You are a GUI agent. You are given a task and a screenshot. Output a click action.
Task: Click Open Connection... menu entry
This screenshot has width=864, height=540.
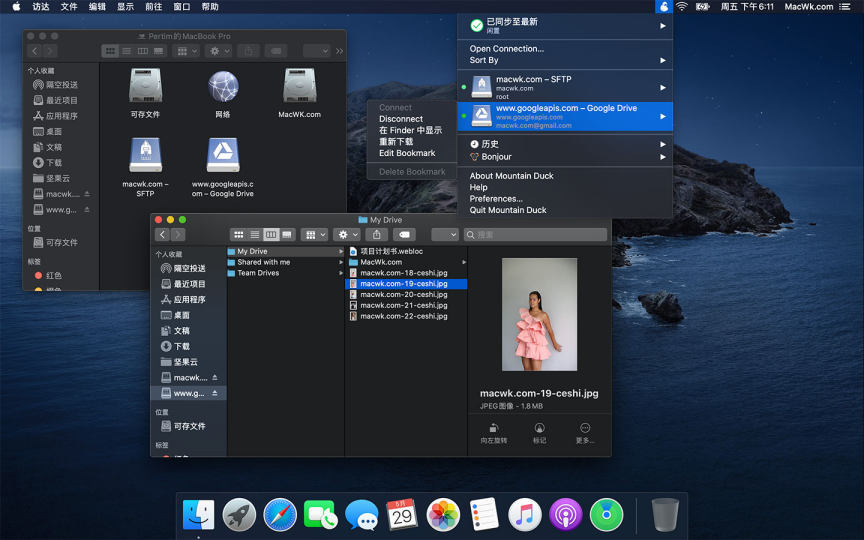click(x=507, y=48)
